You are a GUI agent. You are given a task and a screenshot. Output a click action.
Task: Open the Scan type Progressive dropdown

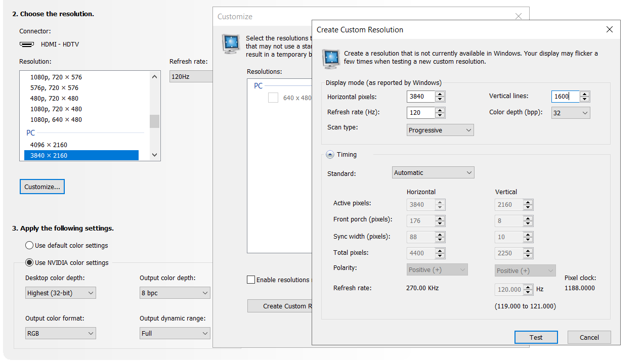click(x=440, y=130)
